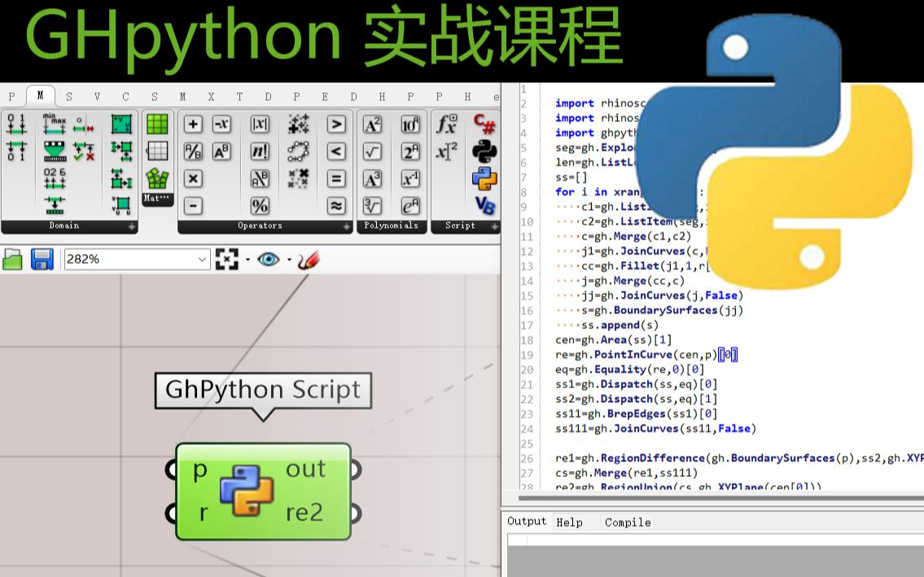This screenshot has height=577, width=924.
Task: Click the Mat… matrix component icon
Action: 156,198
